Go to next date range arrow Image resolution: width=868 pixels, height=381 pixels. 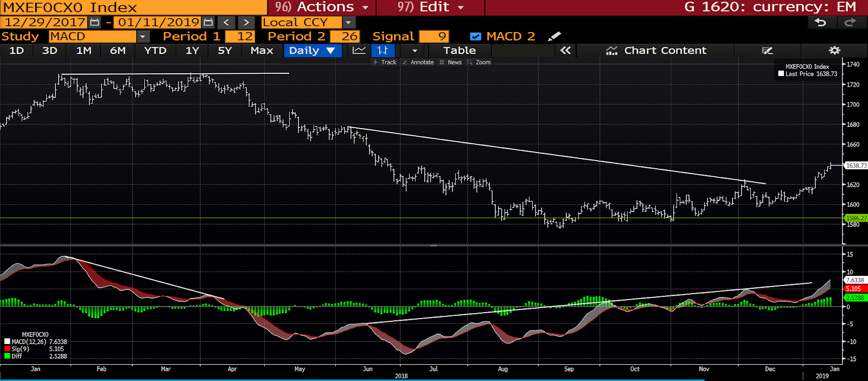[x=246, y=22]
